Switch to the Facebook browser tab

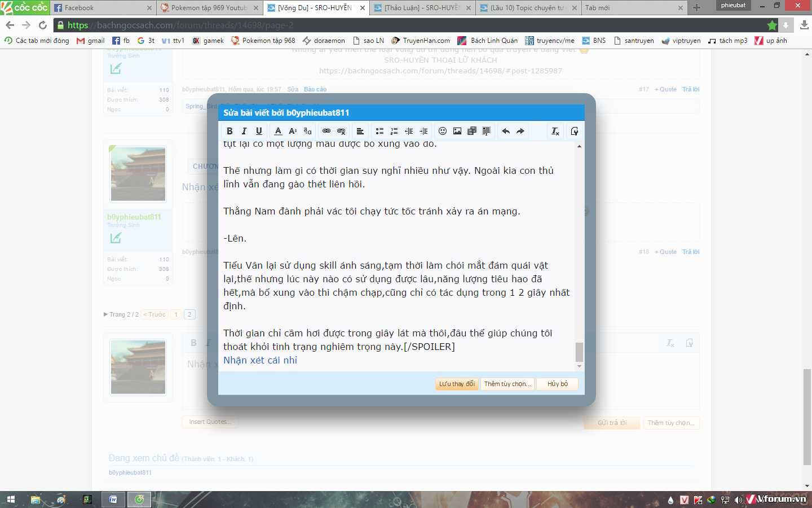(x=101, y=8)
